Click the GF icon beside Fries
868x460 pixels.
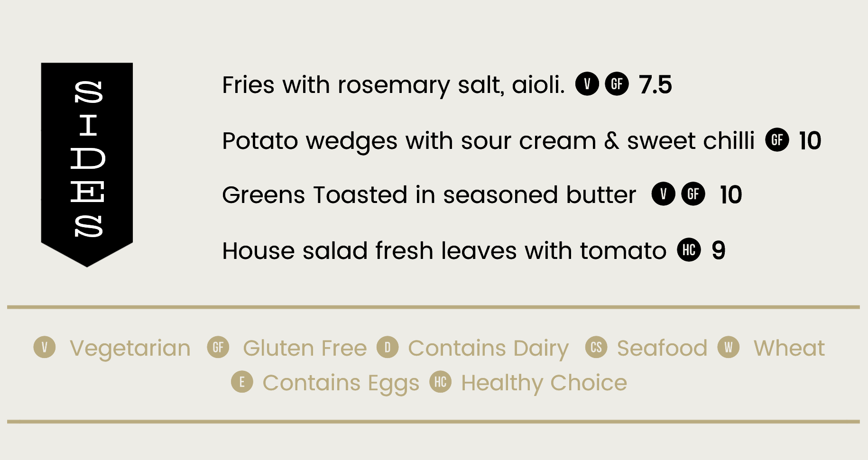click(617, 84)
